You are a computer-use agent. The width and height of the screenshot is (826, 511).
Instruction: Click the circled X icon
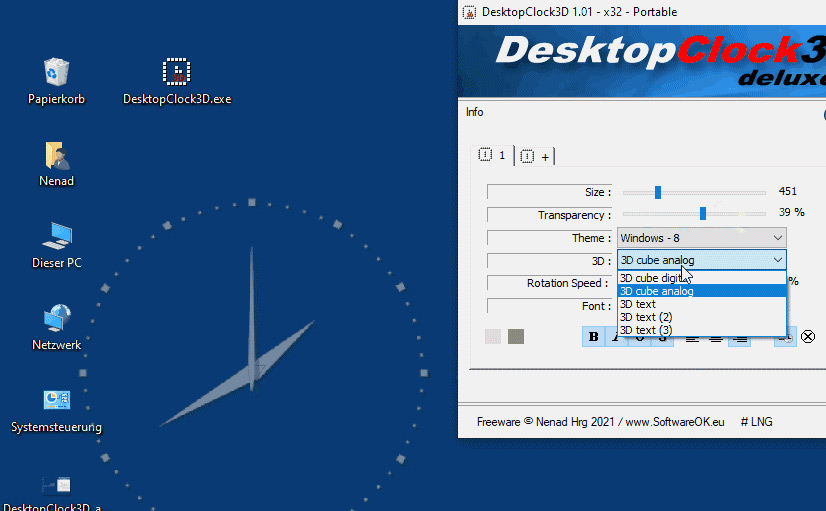coord(808,336)
